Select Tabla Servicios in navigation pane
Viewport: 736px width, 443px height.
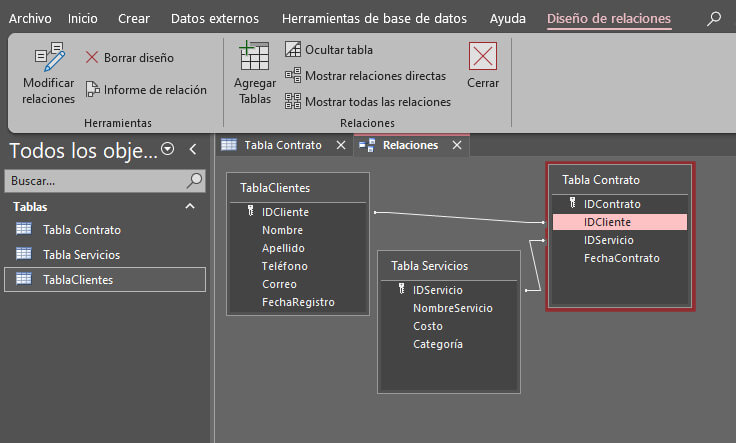[81, 254]
